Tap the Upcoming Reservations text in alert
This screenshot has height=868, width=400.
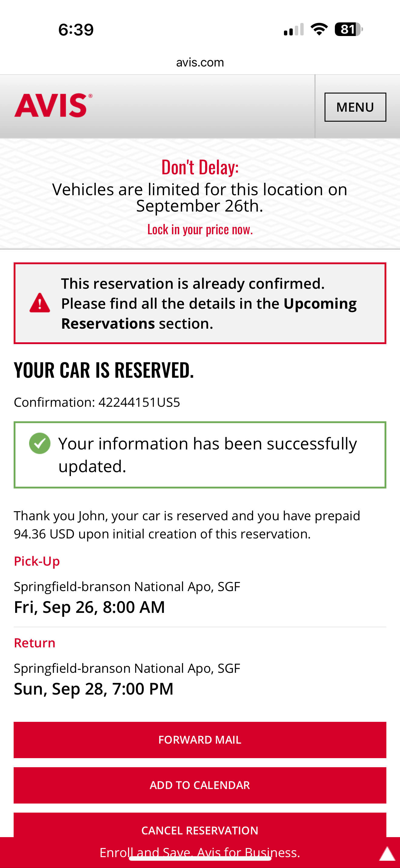(319, 304)
